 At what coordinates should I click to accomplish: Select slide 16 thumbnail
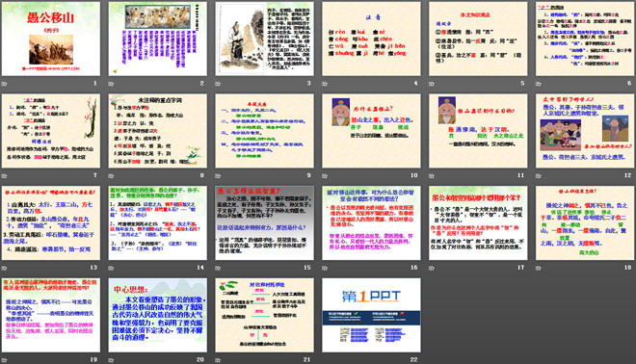tap(371, 223)
